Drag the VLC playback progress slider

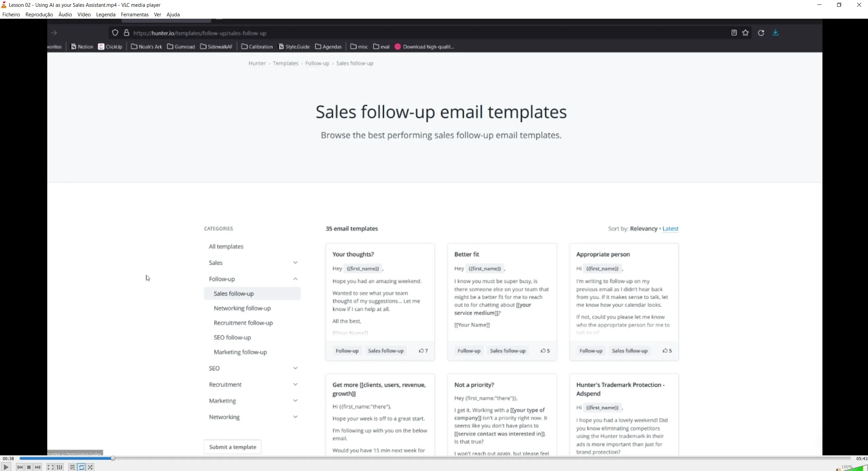(x=113, y=458)
